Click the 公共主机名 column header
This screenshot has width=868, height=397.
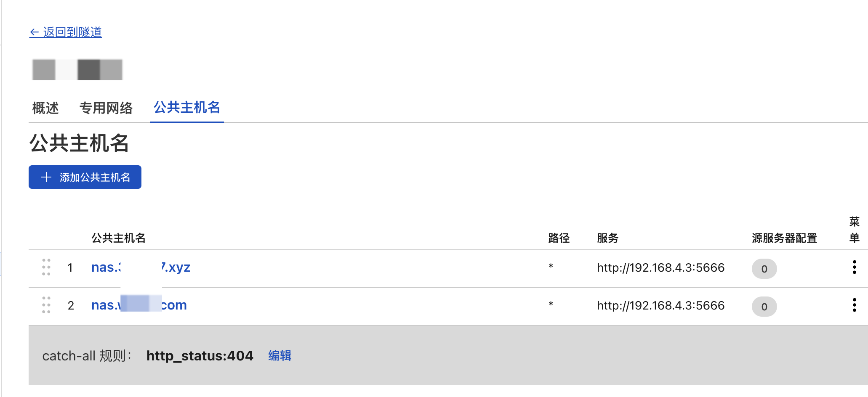[119, 238]
